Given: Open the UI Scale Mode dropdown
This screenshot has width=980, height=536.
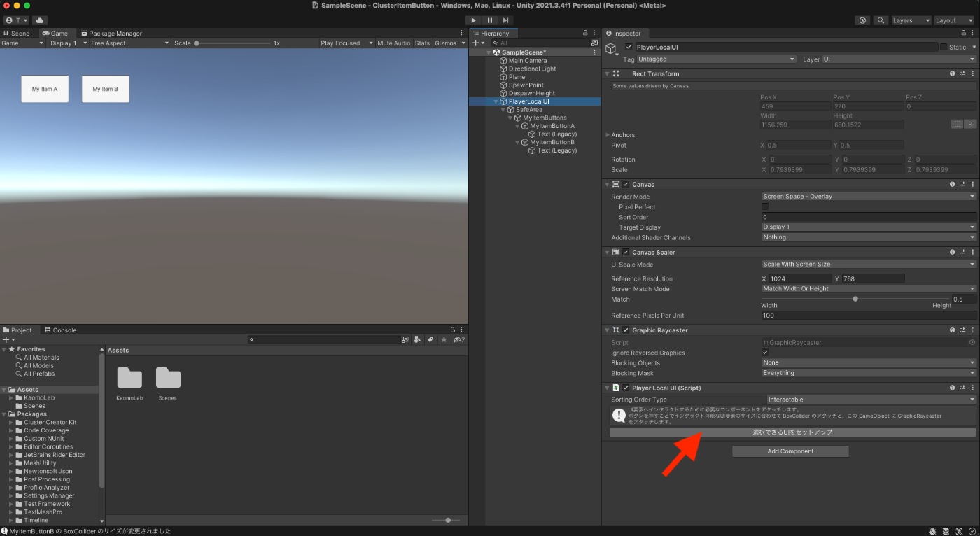Looking at the screenshot, I should 869,265.
